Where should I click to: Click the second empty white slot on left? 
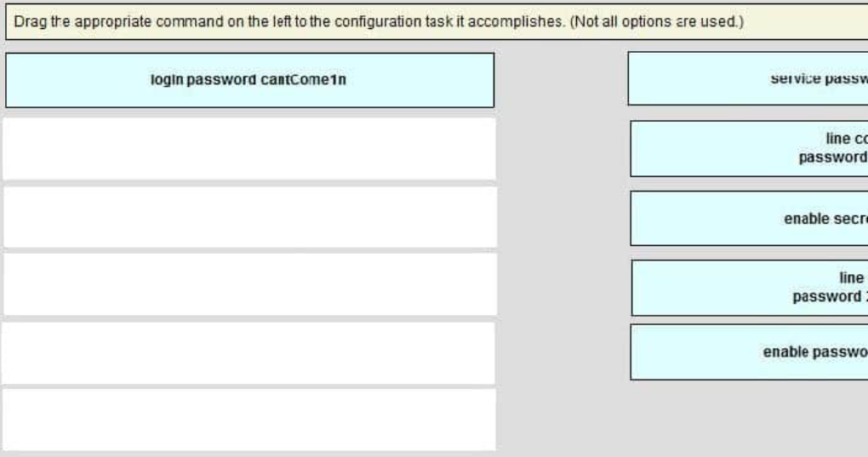[x=250, y=217]
